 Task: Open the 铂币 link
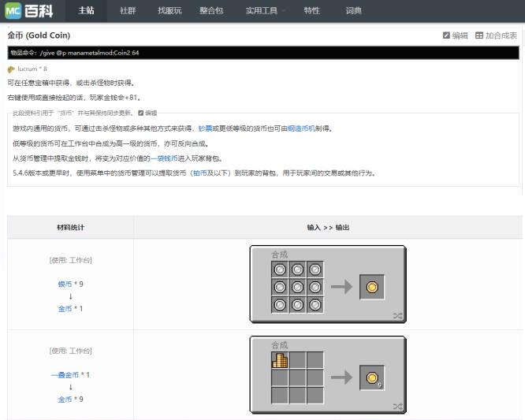tap(200, 173)
